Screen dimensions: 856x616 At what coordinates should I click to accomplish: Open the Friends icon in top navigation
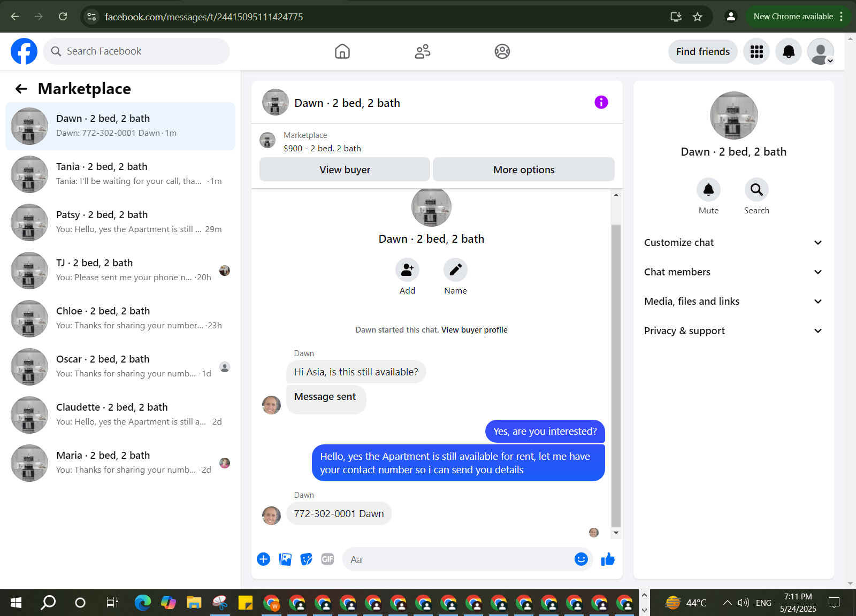(x=423, y=51)
